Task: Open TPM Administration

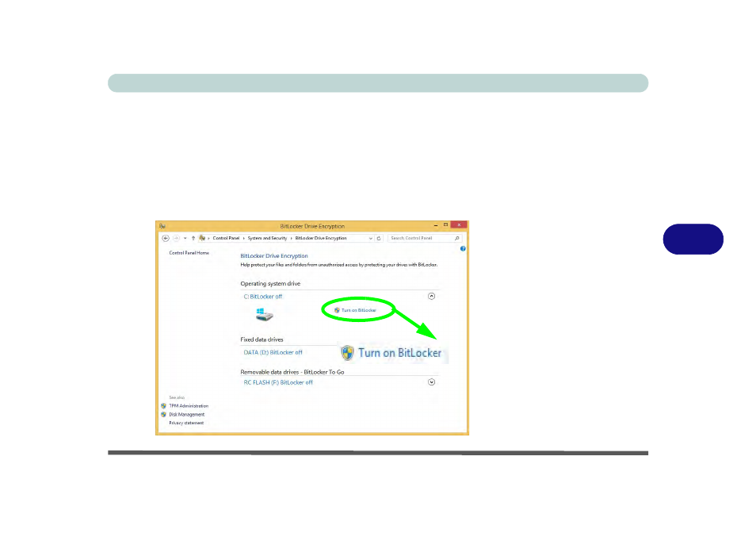Action: point(189,406)
